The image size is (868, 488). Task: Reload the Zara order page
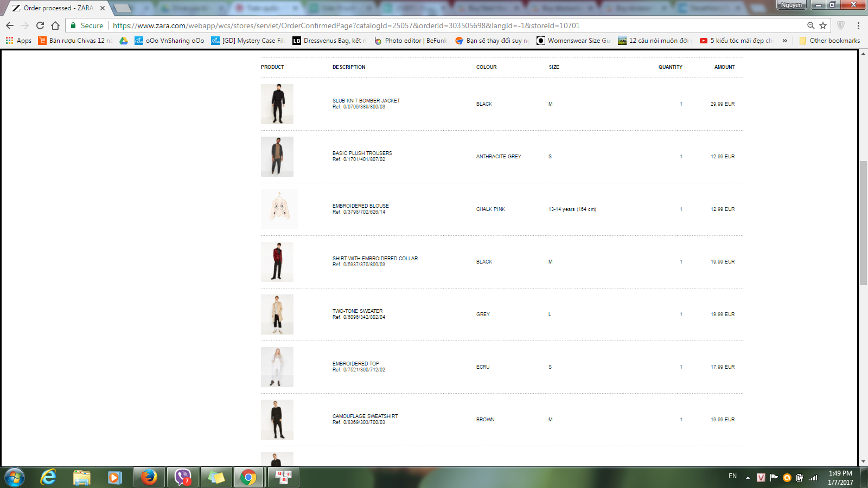coord(40,25)
